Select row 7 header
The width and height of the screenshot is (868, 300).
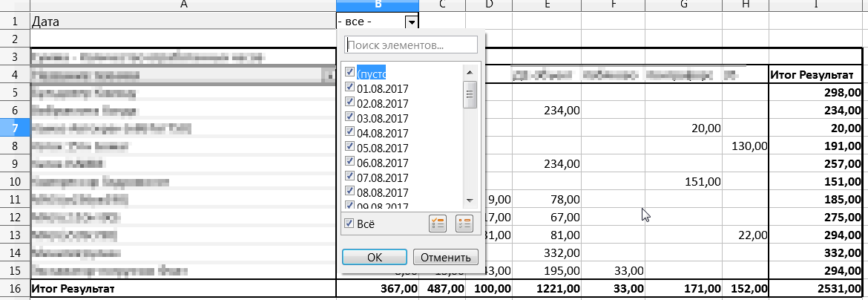[x=15, y=128]
